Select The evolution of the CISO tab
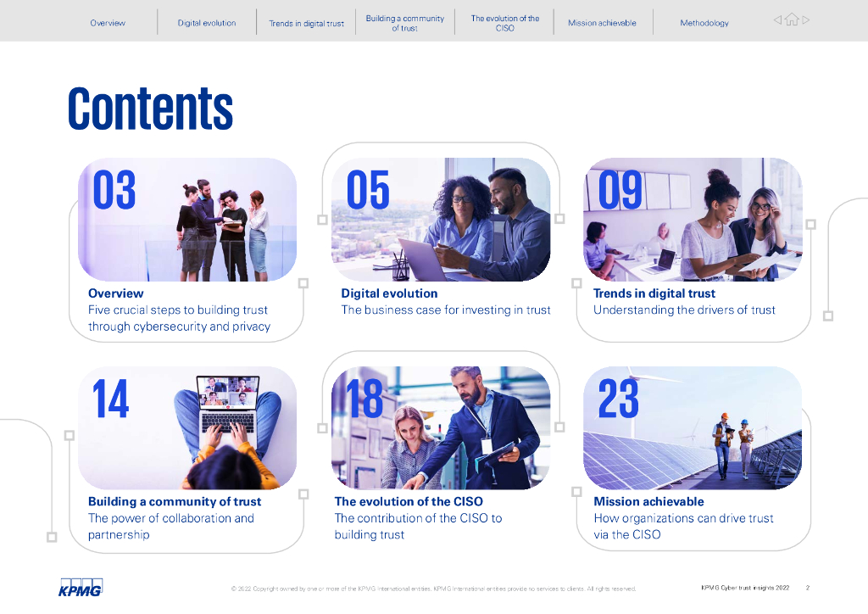Image resolution: width=868 pixels, height=614 pixels. click(x=505, y=23)
